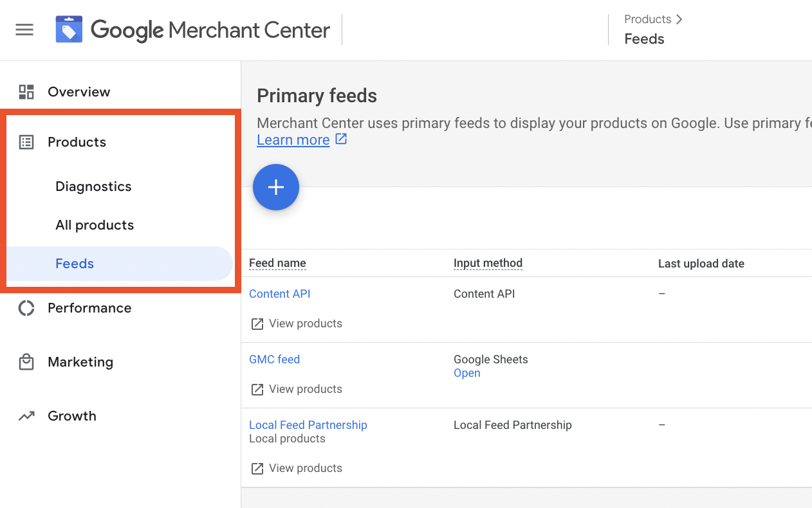Click View products text for GMC feed

coord(306,389)
